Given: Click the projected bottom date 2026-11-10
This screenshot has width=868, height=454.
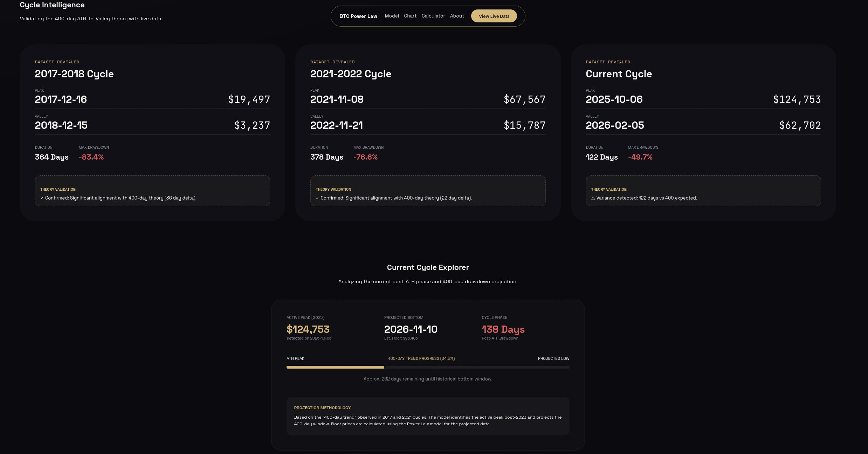Looking at the screenshot, I should click(411, 329).
